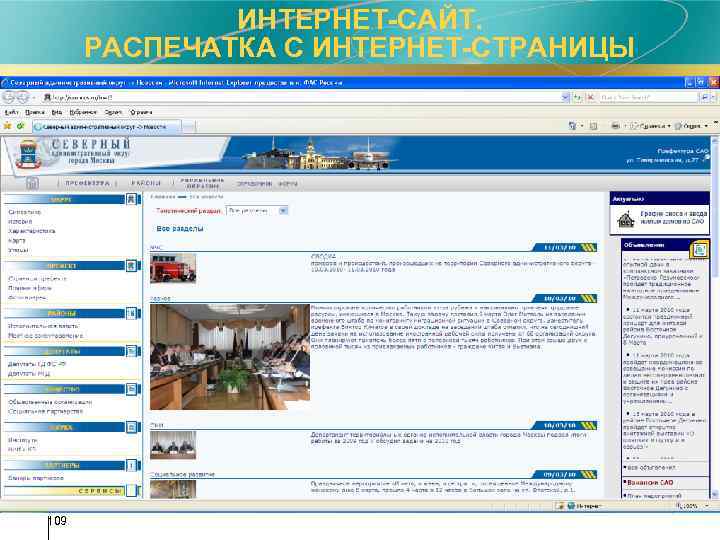Open the Исполнительная власть sidebar link

pyautogui.click(x=44, y=326)
